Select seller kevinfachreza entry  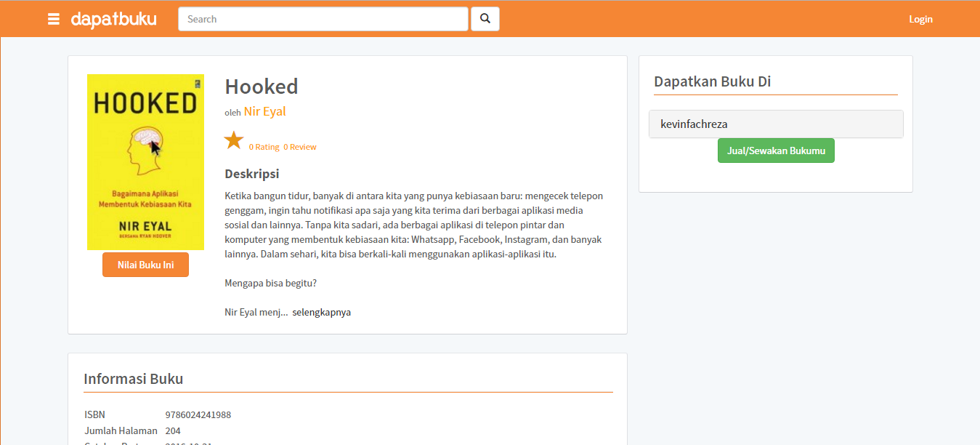point(776,124)
